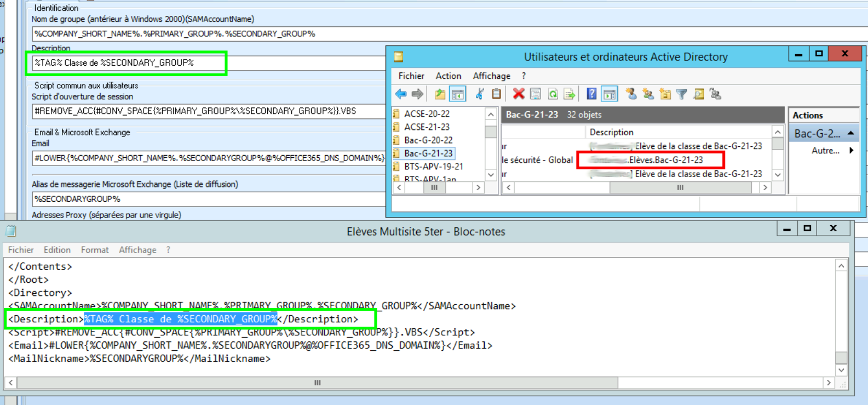The image size is (868, 405).
Task: Open Properties from the Active Directory toolbar
Action: point(536,94)
